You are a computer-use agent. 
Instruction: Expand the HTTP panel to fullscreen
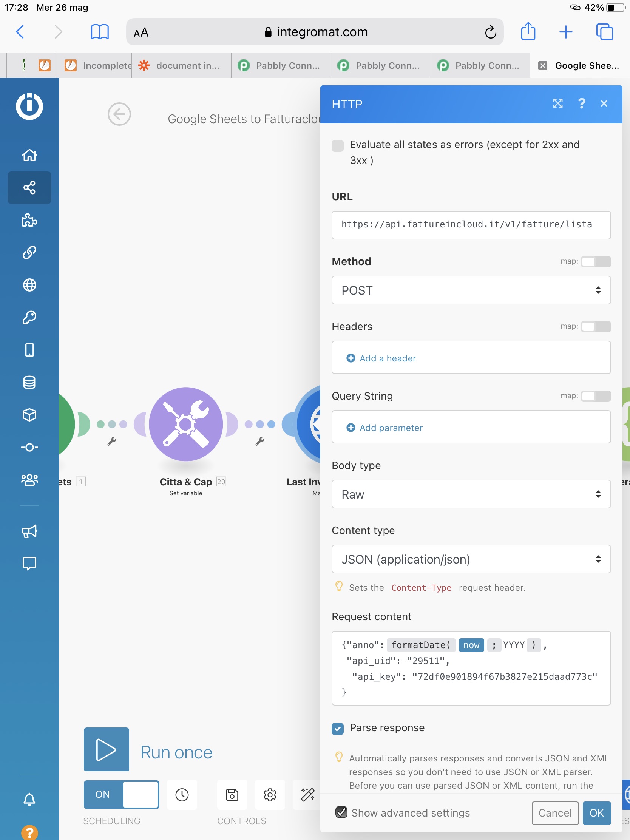tap(557, 103)
